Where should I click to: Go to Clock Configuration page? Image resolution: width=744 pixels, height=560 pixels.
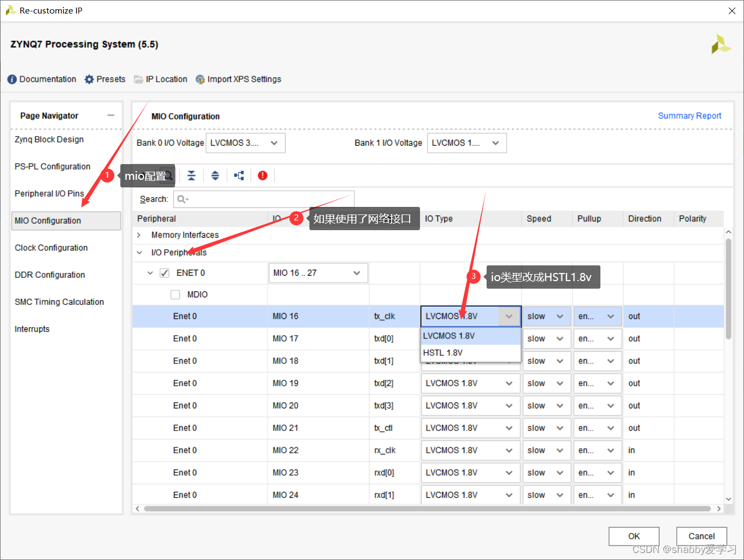click(x=51, y=248)
